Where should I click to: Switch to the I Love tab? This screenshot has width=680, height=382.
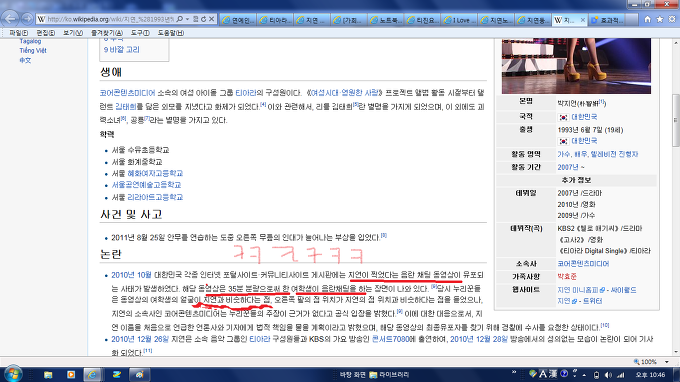(x=459, y=20)
